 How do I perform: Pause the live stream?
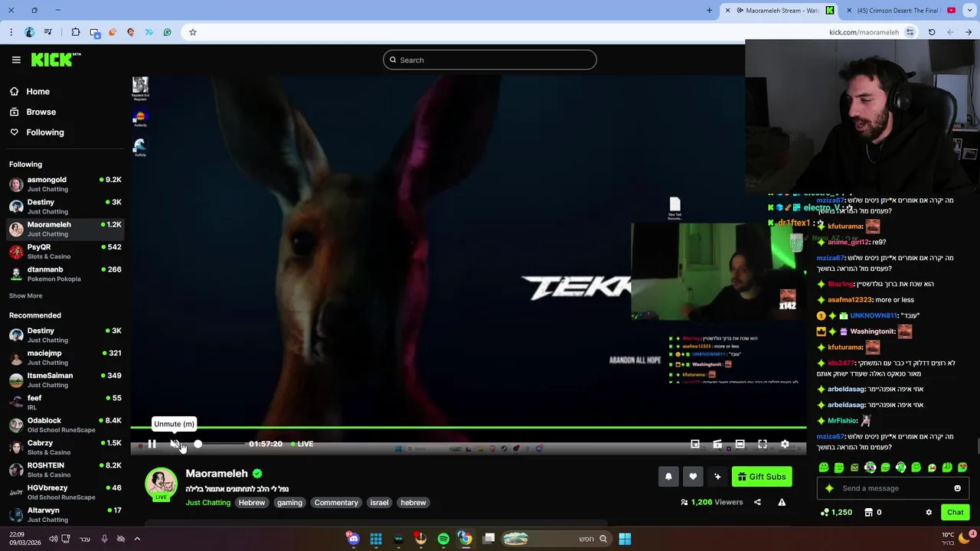point(152,444)
